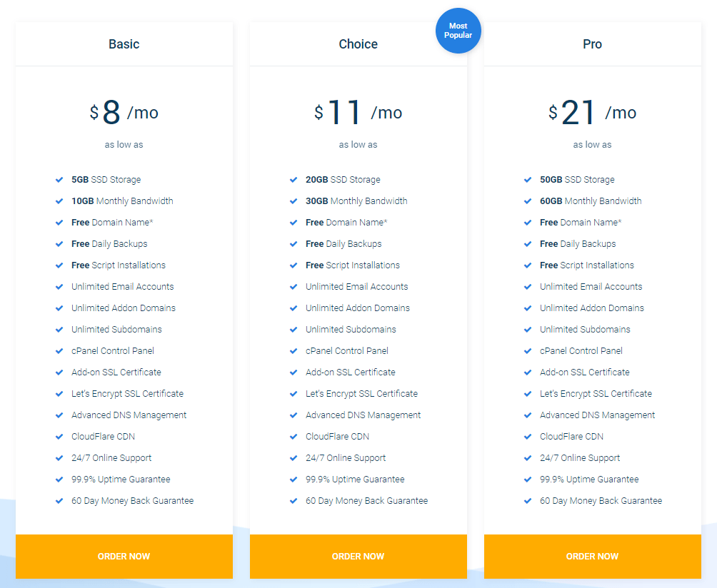Click Choice 'Unlimited Email Accounts' text
The image size is (717, 588).
click(356, 287)
